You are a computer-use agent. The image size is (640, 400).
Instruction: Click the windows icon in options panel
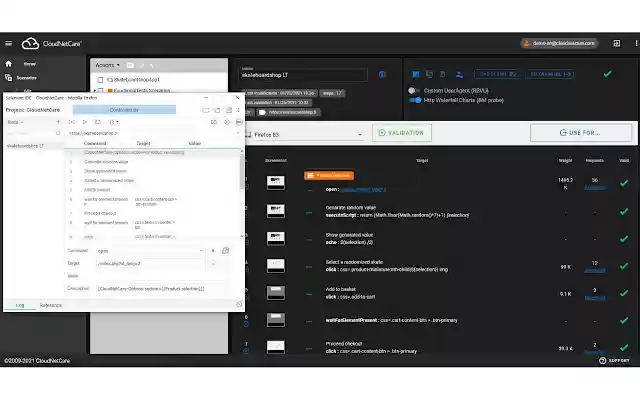[429, 74]
